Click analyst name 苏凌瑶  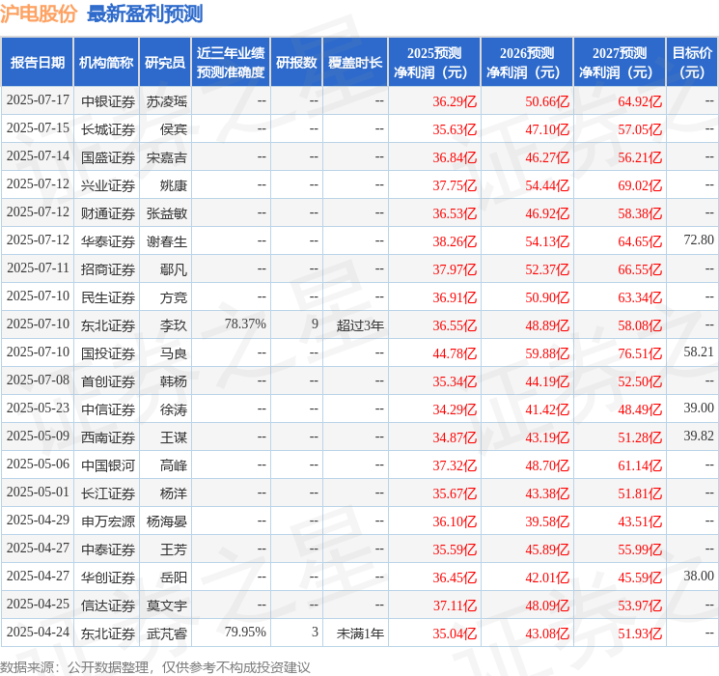(x=166, y=101)
